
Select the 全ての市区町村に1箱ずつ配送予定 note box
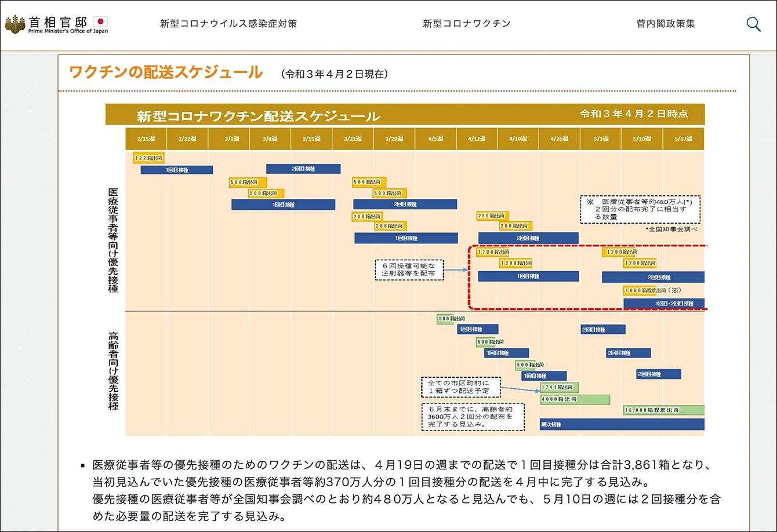click(460, 387)
